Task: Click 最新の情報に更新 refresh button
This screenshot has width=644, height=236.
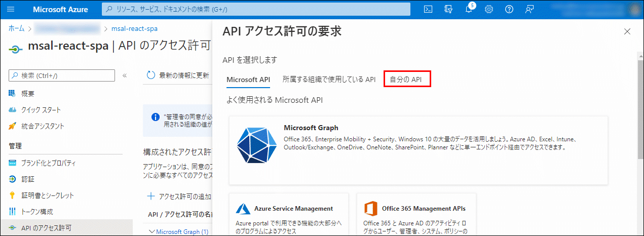Action: click(x=178, y=75)
